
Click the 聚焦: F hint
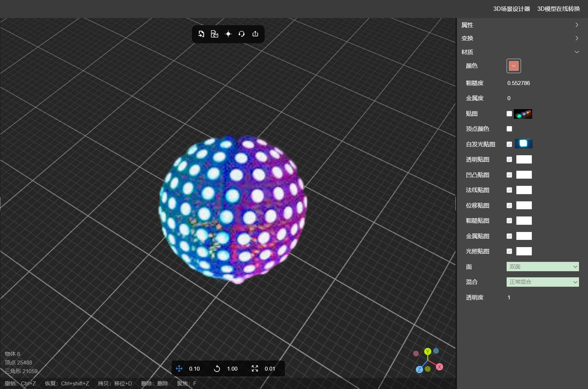(187, 383)
